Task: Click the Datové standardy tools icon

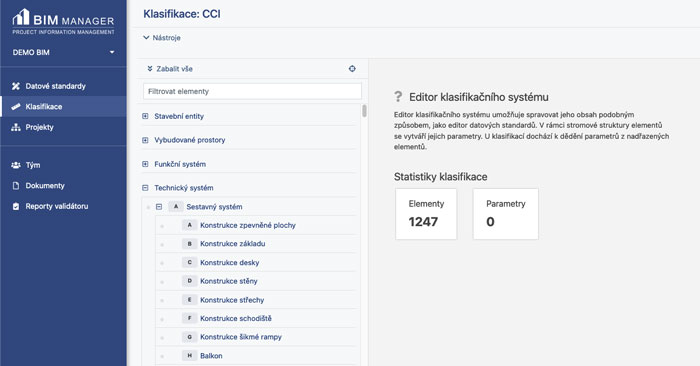Action: click(x=16, y=86)
